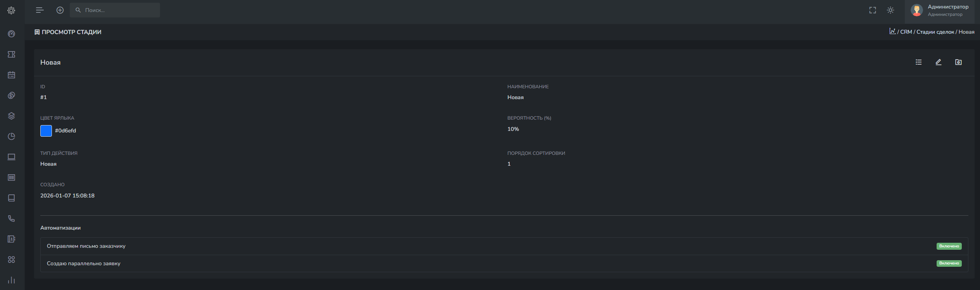The height and width of the screenshot is (290, 980).
Task: Click the coins finance icon in the sidebar
Action: (x=11, y=95)
